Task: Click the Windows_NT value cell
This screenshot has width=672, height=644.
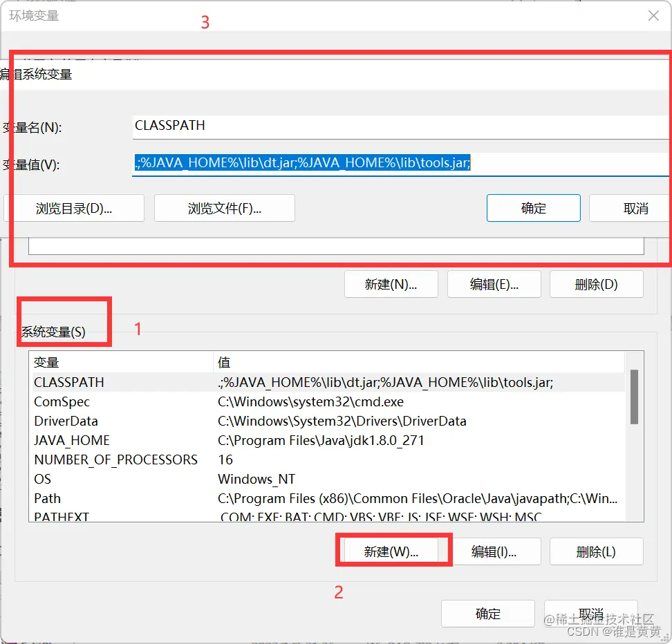Action: pos(256,479)
